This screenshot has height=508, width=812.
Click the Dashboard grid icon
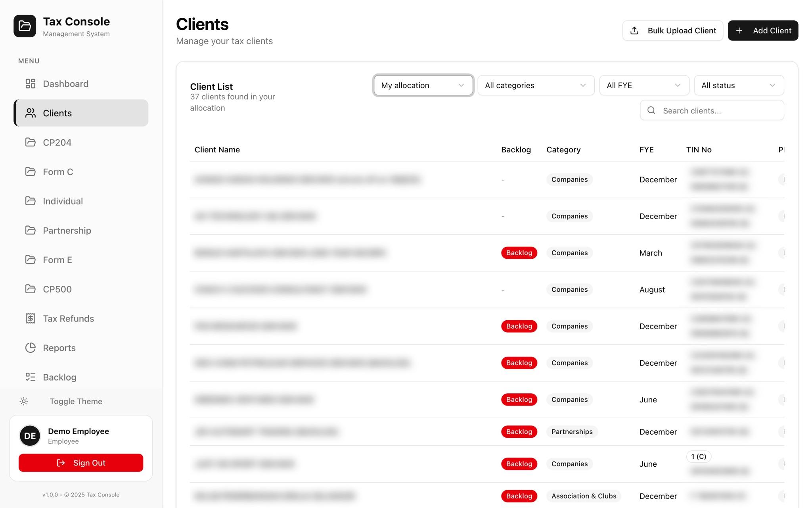pos(31,84)
